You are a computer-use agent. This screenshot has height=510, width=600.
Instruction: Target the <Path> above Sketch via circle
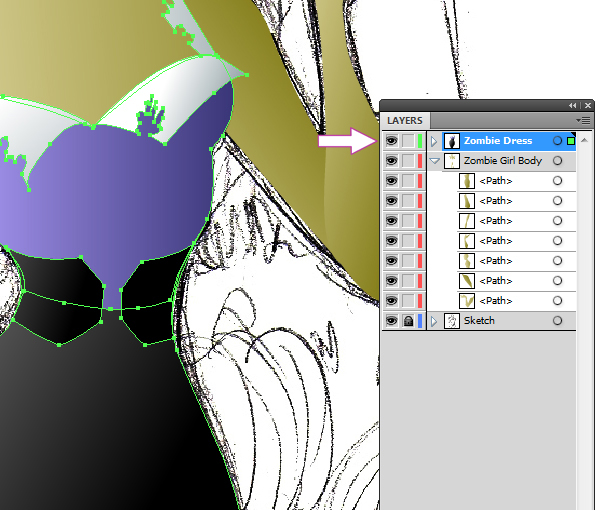click(558, 301)
